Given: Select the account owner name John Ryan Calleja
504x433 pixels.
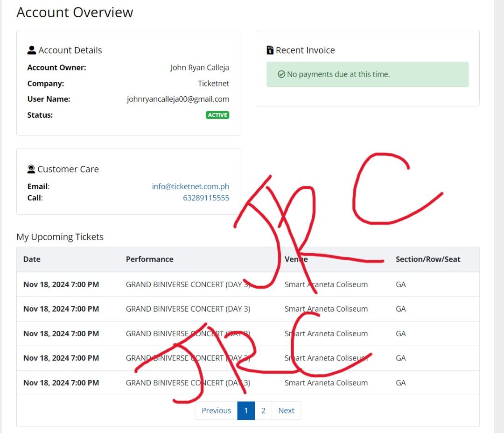Looking at the screenshot, I should point(199,68).
